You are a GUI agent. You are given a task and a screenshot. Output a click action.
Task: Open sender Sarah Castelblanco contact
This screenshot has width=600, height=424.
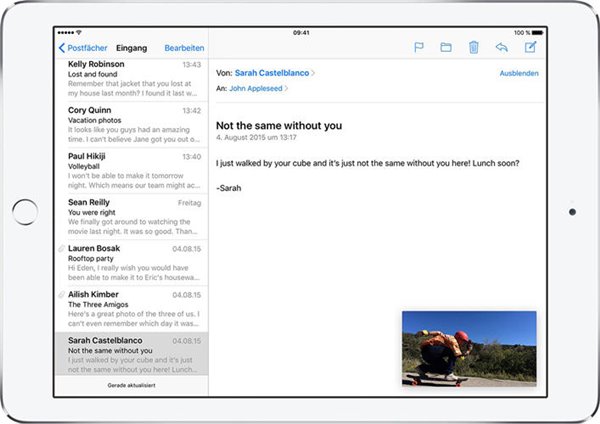point(273,73)
